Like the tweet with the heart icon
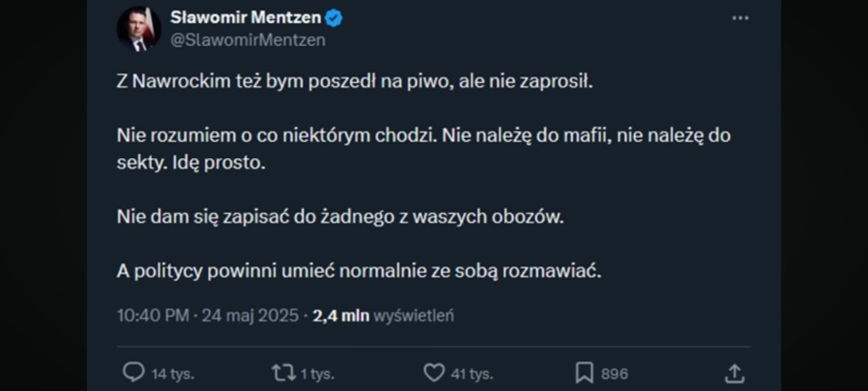Viewport: 868px width, 391px height. tap(433, 373)
